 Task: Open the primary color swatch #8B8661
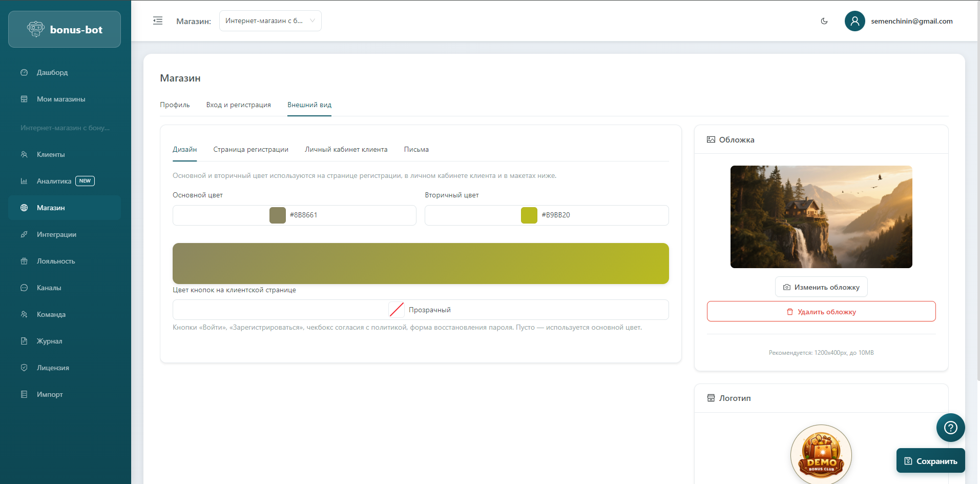[278, 215]
